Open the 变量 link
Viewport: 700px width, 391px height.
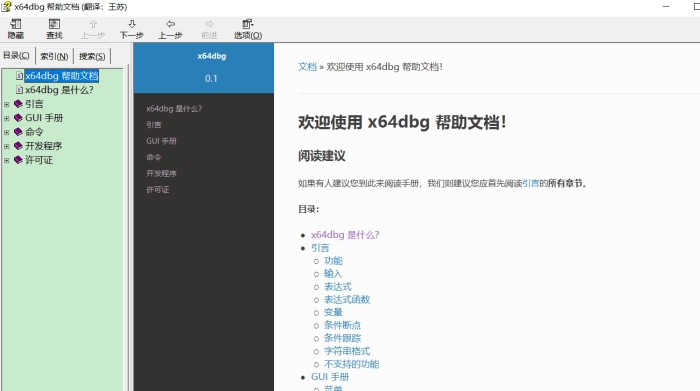coord(333,312)
